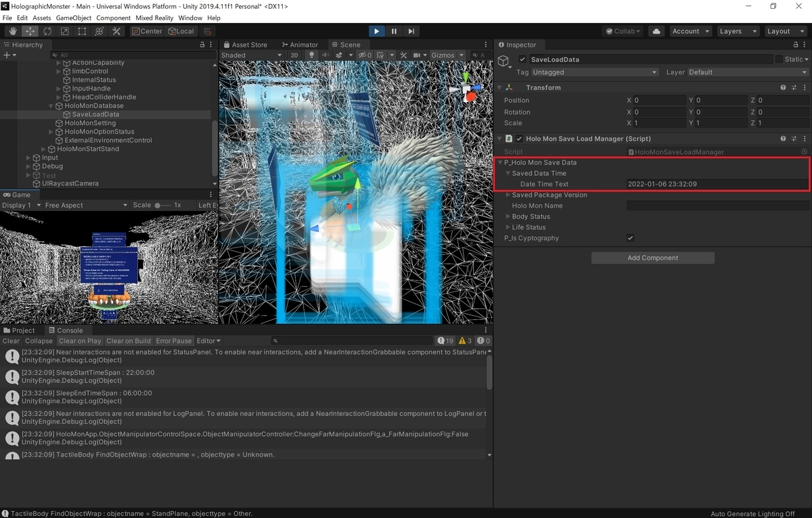Screen dimensions: 812x518
Task: Clear the Console log
Action: pos(11,341)
